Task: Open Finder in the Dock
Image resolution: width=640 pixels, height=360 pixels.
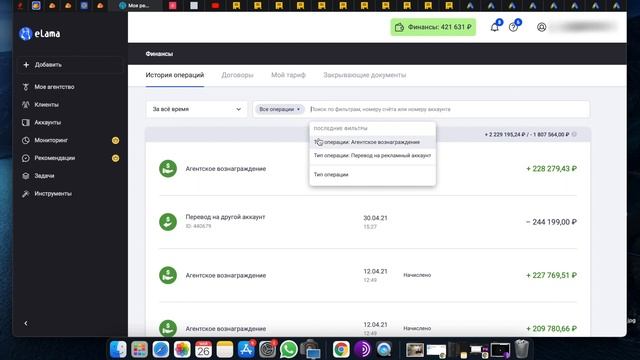Action: pyautogui.click(x=118, y=349)
